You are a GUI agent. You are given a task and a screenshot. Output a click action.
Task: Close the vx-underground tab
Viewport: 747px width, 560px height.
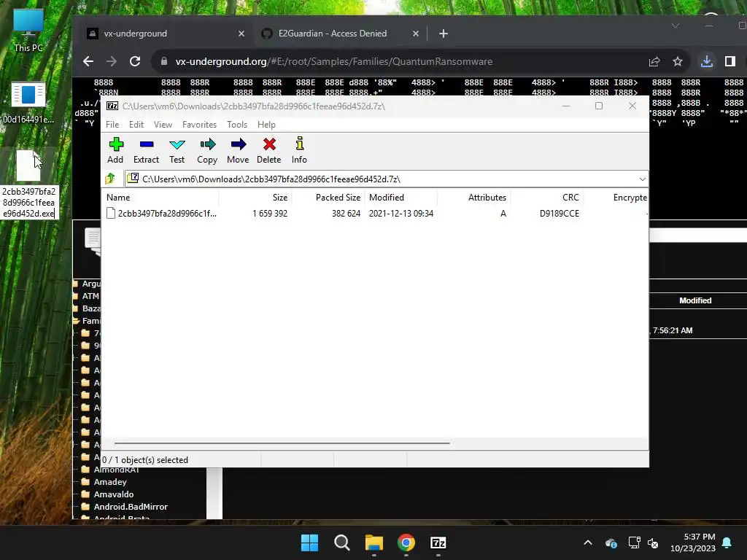point(241,34)
